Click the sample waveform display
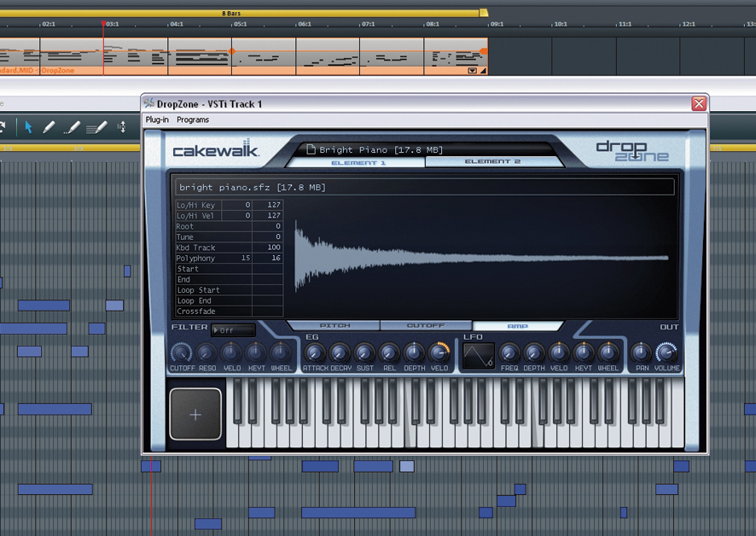The width and height of the screenshot is (756, 536). click(482, 257)
